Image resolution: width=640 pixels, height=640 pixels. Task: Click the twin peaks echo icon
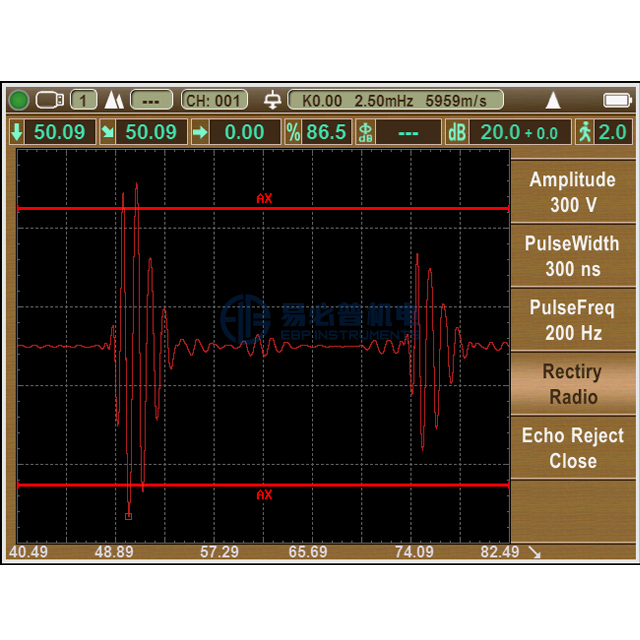(x=114, y=100)
